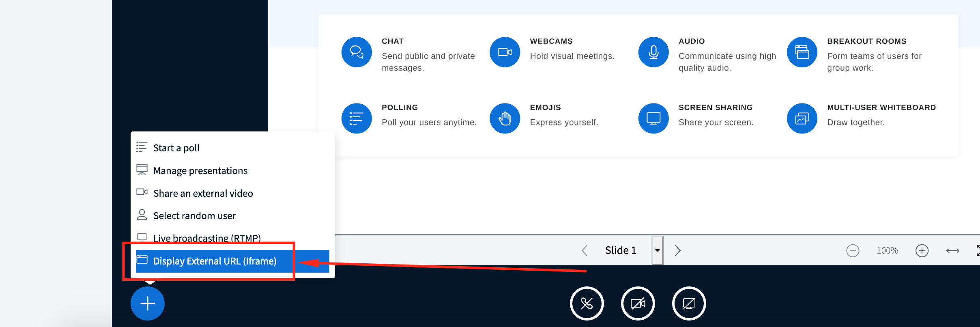
Task: Click 'Communicate using high quality audio.' text
Action: coord(727,62)
